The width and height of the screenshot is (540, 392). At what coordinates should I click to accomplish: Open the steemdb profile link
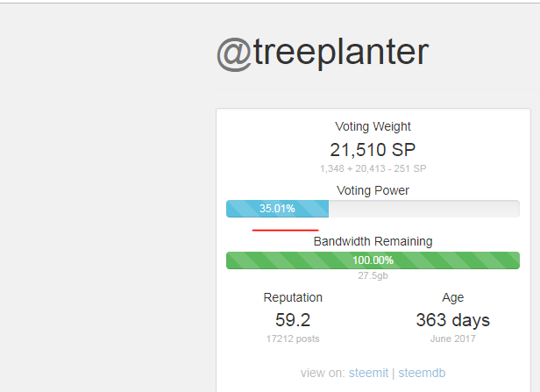click(422, 373)
